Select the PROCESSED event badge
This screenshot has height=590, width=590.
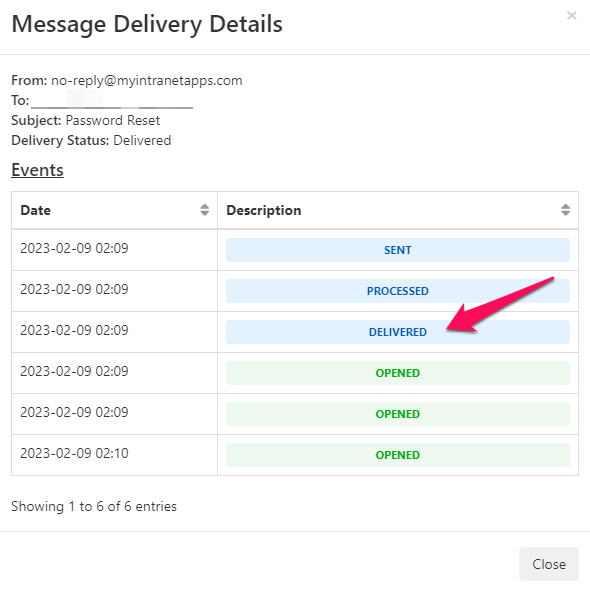(x=398, y=291)
